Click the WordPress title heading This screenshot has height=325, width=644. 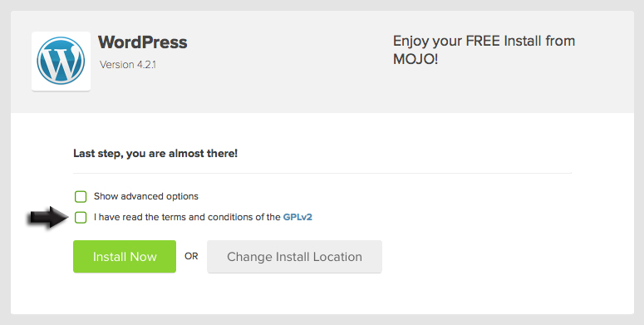pos(143,42)
